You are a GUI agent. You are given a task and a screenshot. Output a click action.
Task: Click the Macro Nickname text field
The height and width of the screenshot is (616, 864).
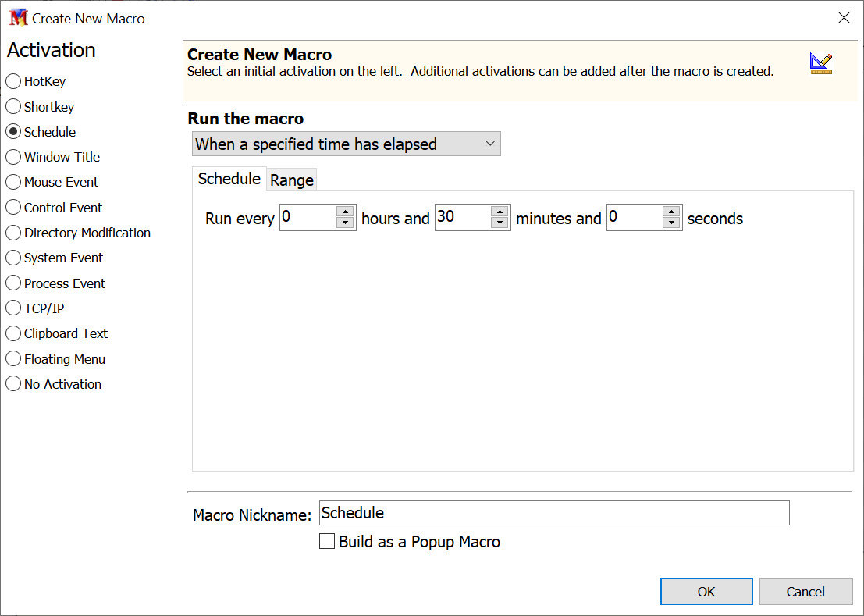(554, 513)
